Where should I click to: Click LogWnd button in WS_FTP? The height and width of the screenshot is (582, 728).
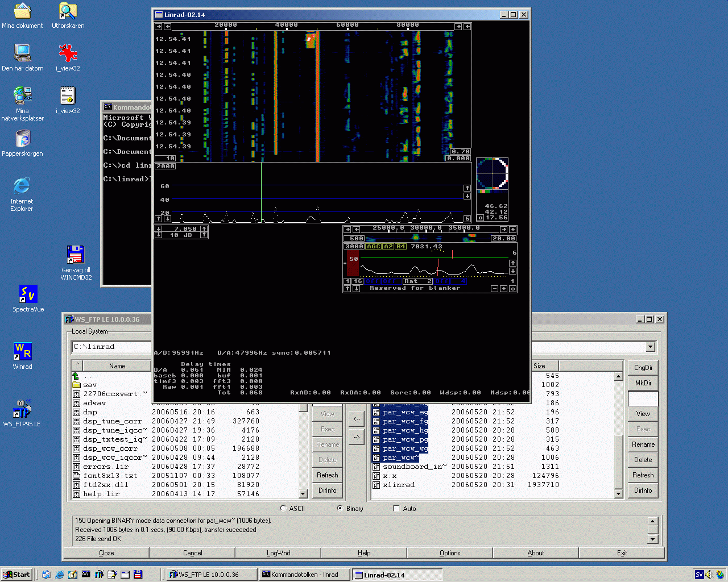coord(278,553)
